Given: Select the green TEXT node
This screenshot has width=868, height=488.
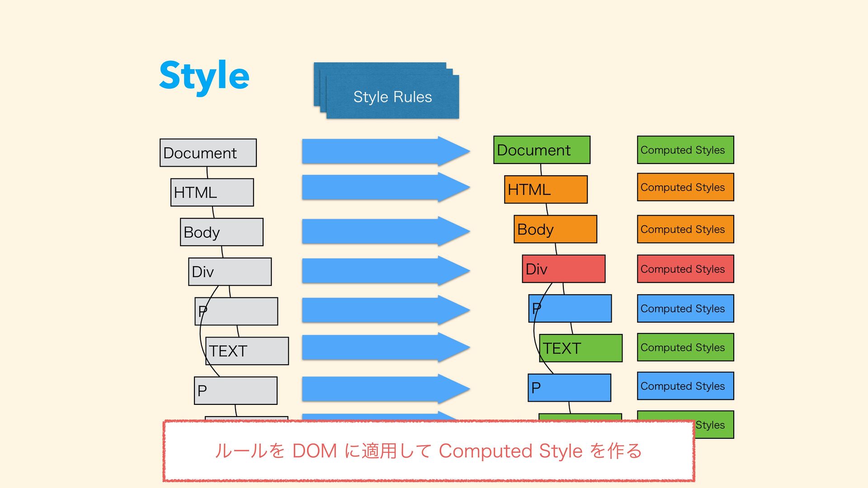Looking at the screenshot, I should coord(581,348).
